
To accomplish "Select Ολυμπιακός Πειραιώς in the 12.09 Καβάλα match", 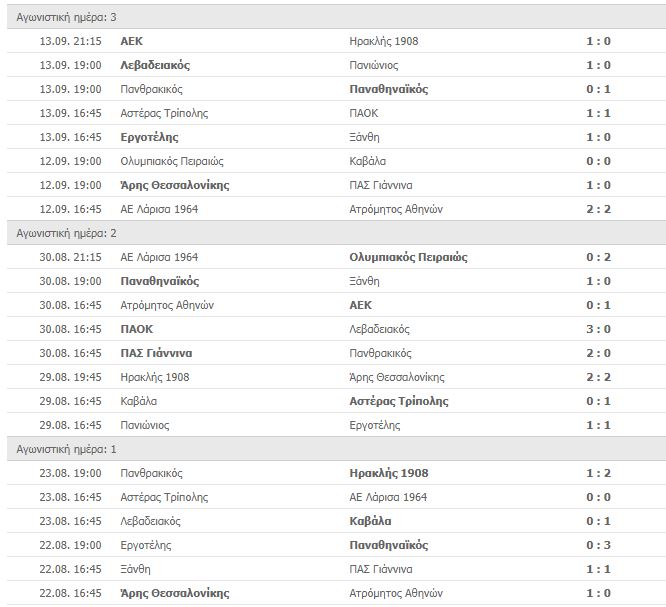I will tap(171, 161).
